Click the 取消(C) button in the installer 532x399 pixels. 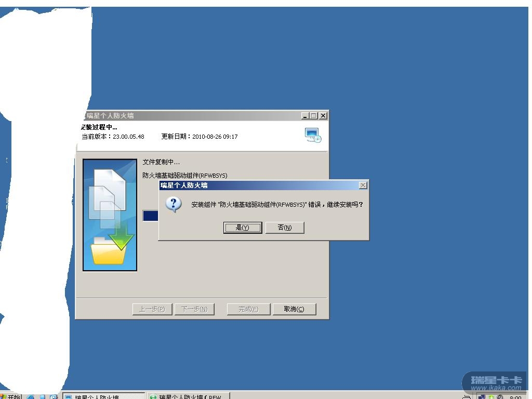coord(294,309)
